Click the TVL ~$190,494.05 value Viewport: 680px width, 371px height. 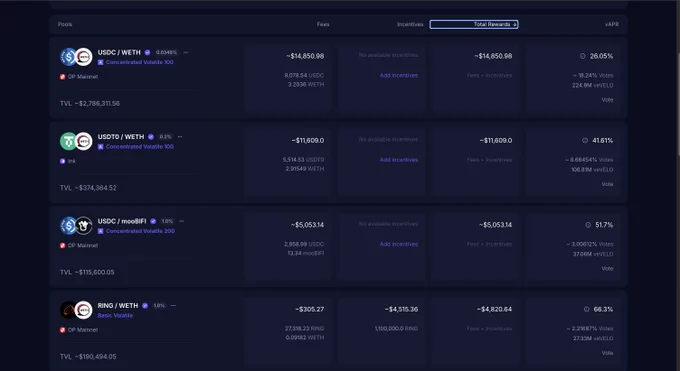tap(88, 357)
